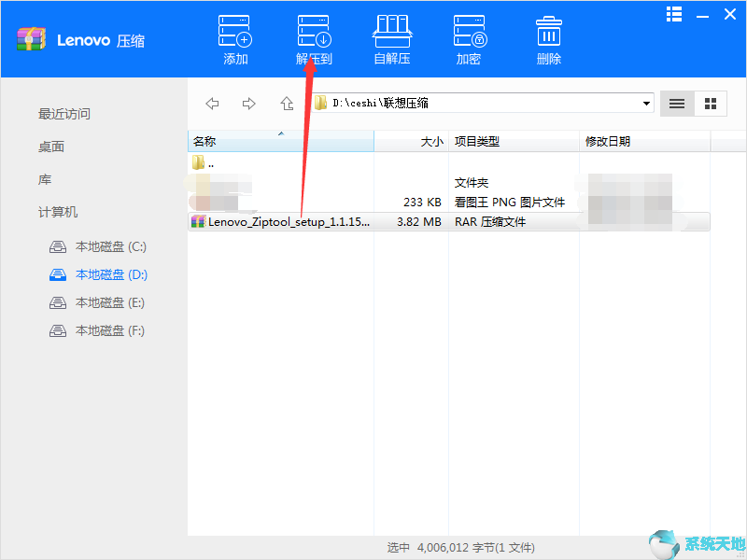
Task: Click the RAR 压缩文件 type cell
Action: tap(490, 222)
